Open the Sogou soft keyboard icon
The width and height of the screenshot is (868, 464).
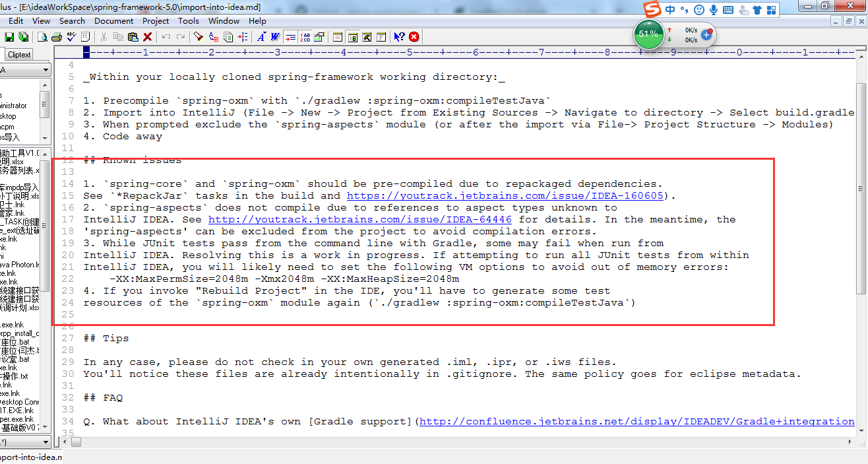728,10
